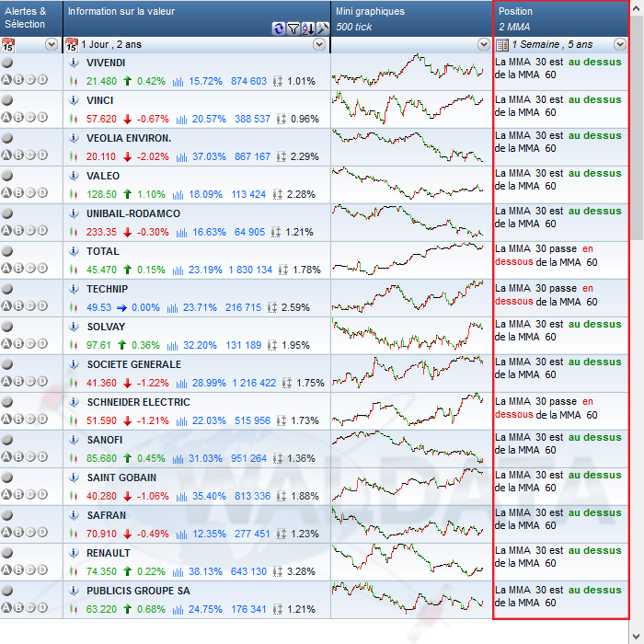Click calendar icon in Alertes & Sélection column
The width and height of the screenshot is (644, 644).
[7, 44]
